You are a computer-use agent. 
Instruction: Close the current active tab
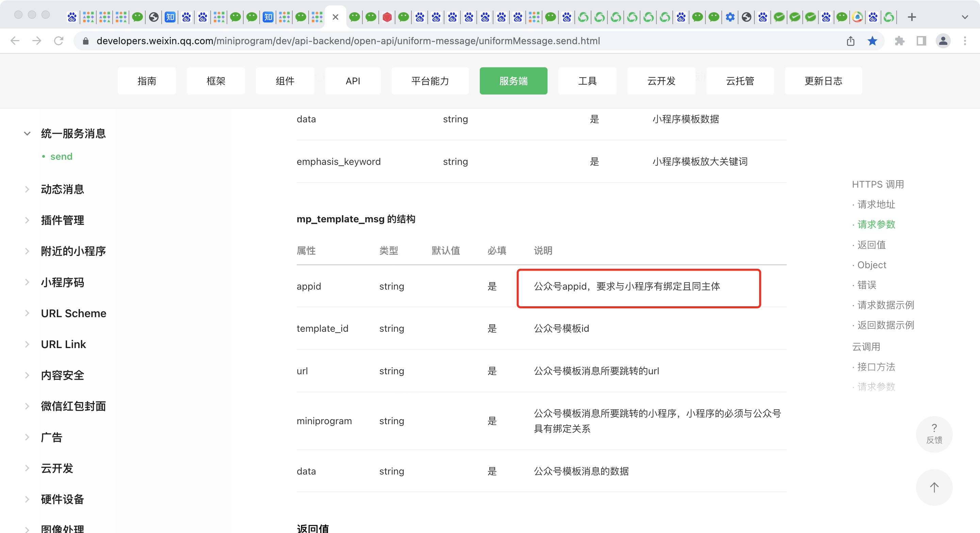(335, 17)
